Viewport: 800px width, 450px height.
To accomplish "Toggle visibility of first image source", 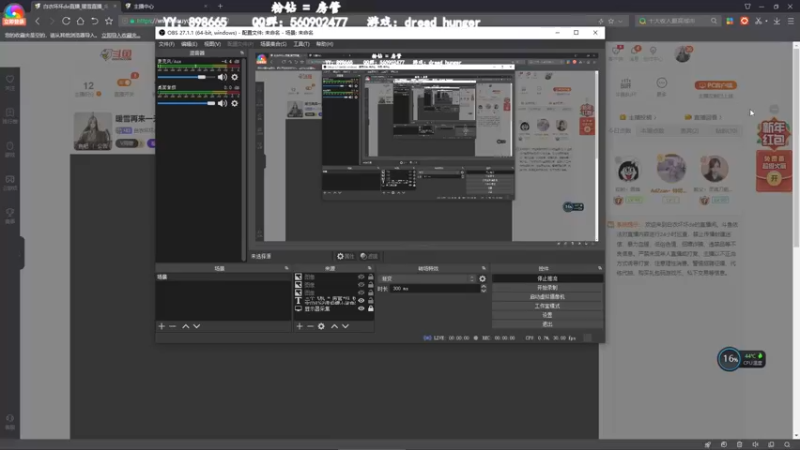I will tap(361, 277).
